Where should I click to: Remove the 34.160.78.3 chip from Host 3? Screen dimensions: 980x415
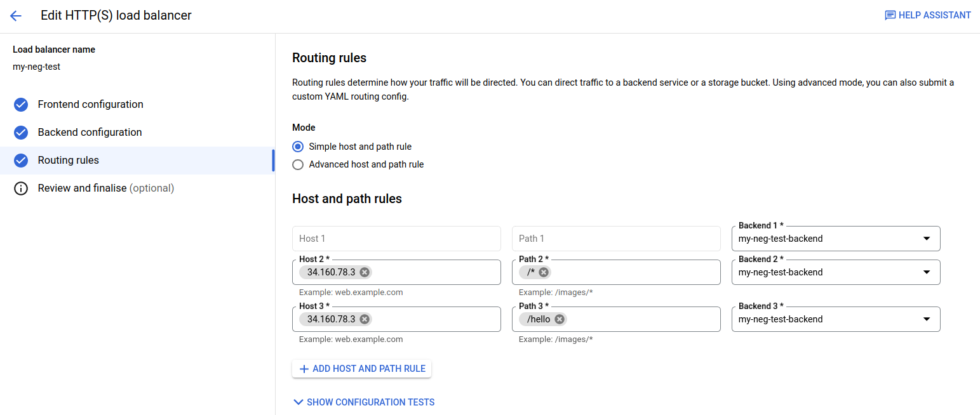click(364, 319)
